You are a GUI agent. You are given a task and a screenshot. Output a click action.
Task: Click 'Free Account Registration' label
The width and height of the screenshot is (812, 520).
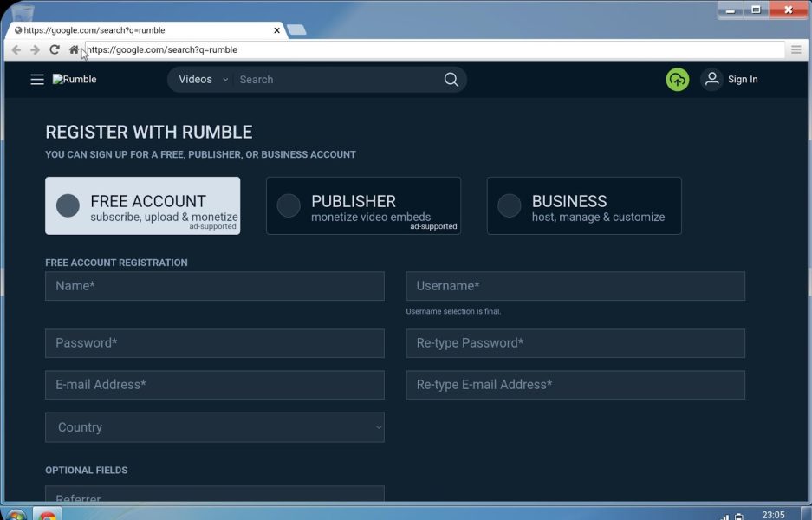(116, 263)
